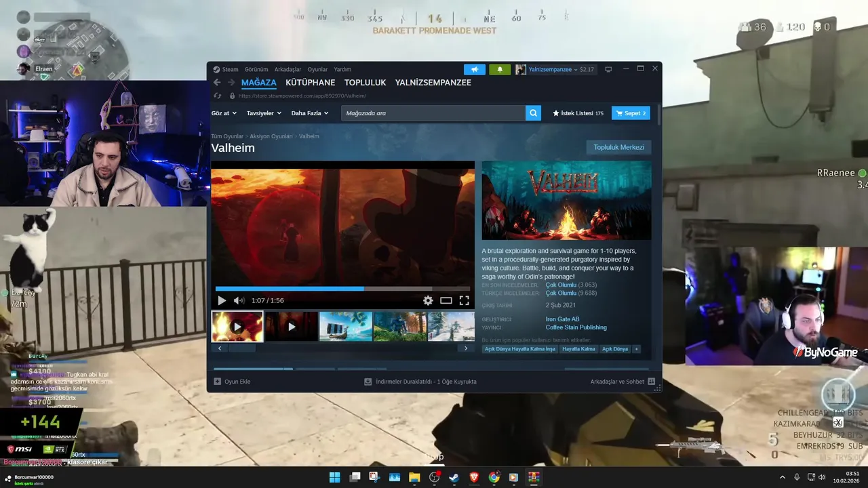
Task: Click the store URL address text
Action: click(302, 96)
